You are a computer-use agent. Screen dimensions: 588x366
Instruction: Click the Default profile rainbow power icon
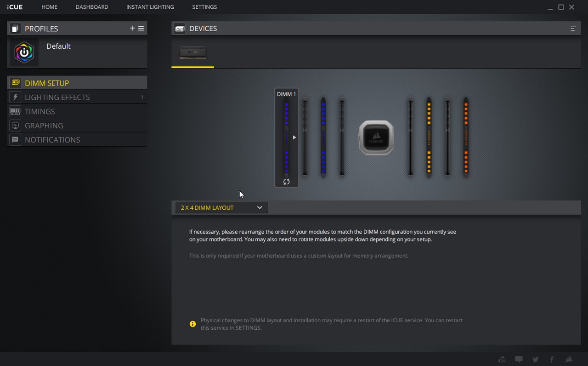[x=24, y=52]
